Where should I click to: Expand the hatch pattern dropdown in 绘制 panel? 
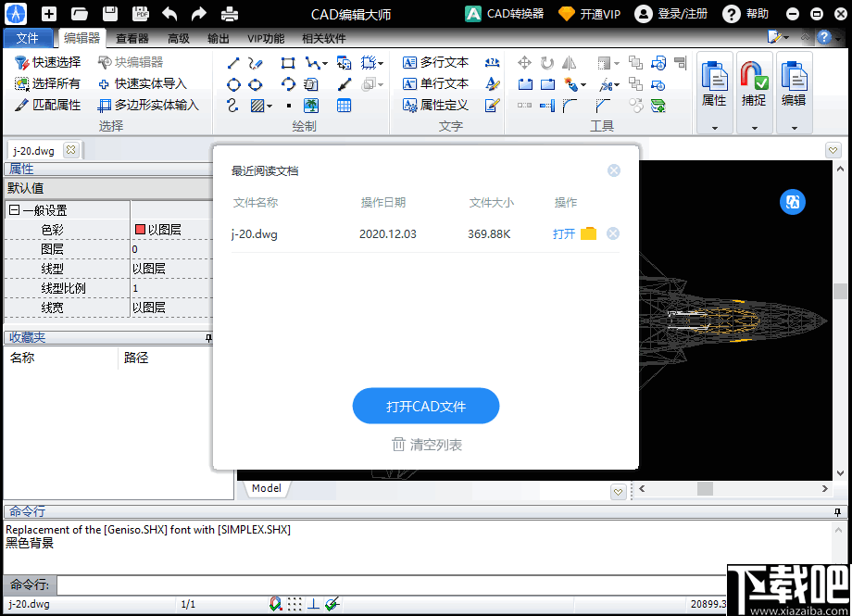pyautogui.click(x=270, y=105)
